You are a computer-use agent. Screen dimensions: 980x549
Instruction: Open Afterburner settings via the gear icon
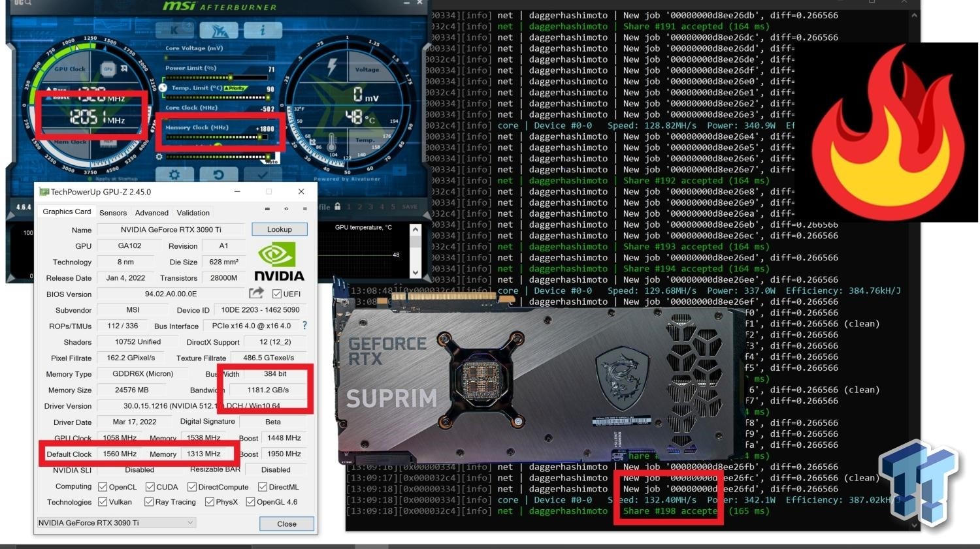point(174,174)
